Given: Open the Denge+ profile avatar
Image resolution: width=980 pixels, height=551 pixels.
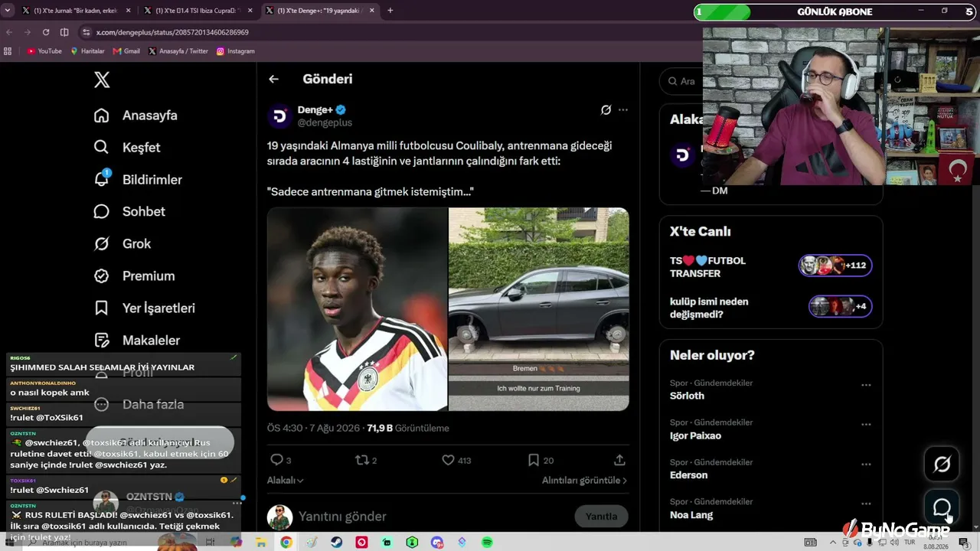Looking at the screenshot, I should 279,116.
